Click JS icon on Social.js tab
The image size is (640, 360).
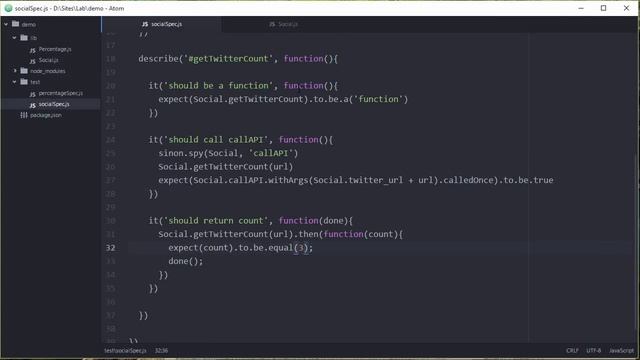pos(272,24)
